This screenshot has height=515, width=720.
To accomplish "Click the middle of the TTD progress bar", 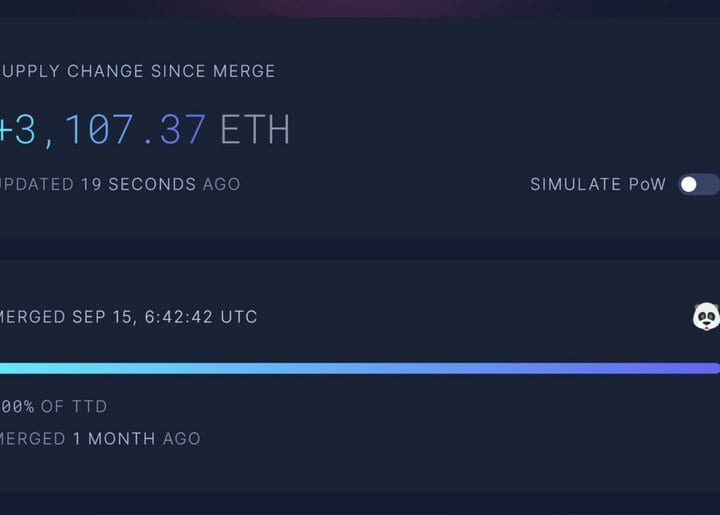I will 360,368.
